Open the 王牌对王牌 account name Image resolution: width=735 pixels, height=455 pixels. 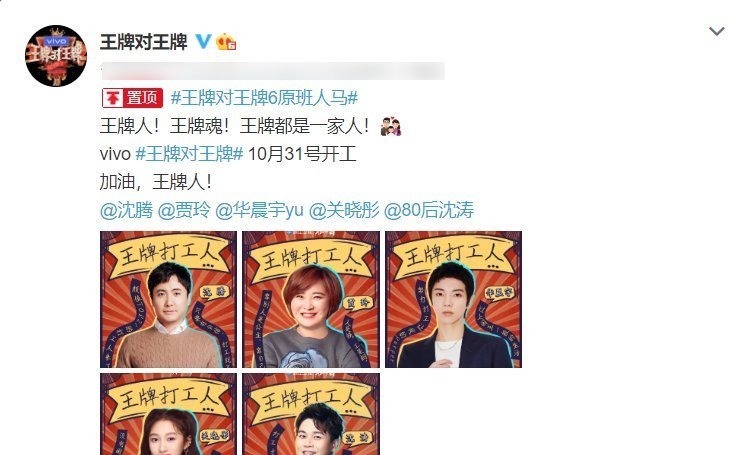[143, 42]
